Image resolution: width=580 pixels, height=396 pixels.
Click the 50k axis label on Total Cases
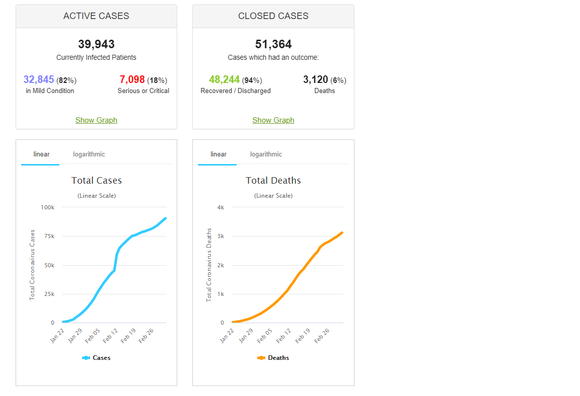tap(49, 265)
